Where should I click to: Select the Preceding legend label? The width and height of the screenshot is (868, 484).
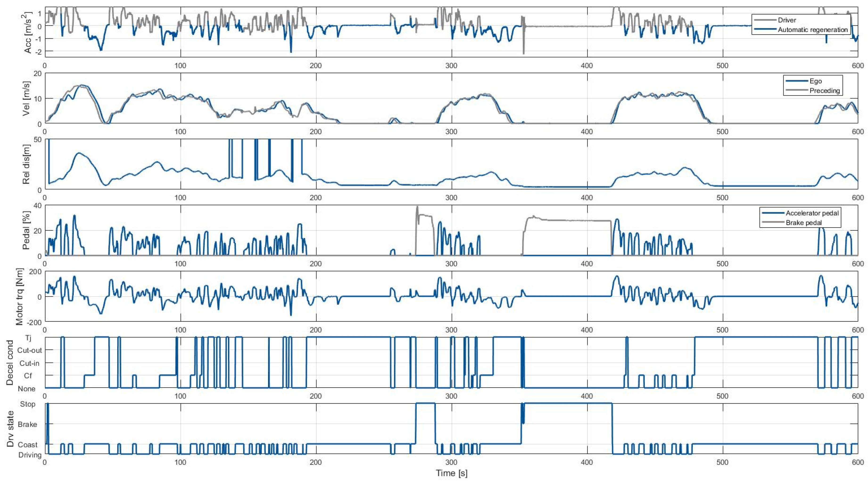[825, 91]
